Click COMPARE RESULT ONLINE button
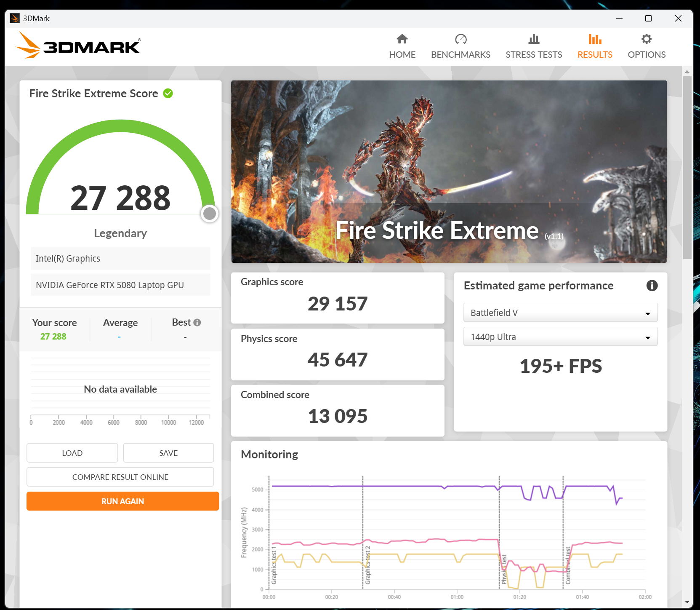700x610 pixels. (120, 477)
